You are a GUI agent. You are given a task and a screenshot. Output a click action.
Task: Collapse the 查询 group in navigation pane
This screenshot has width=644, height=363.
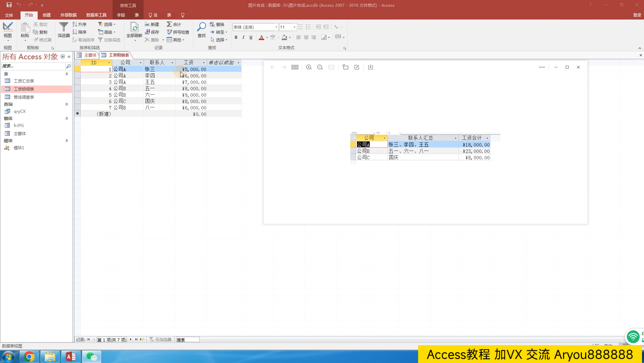coord(67,104)
